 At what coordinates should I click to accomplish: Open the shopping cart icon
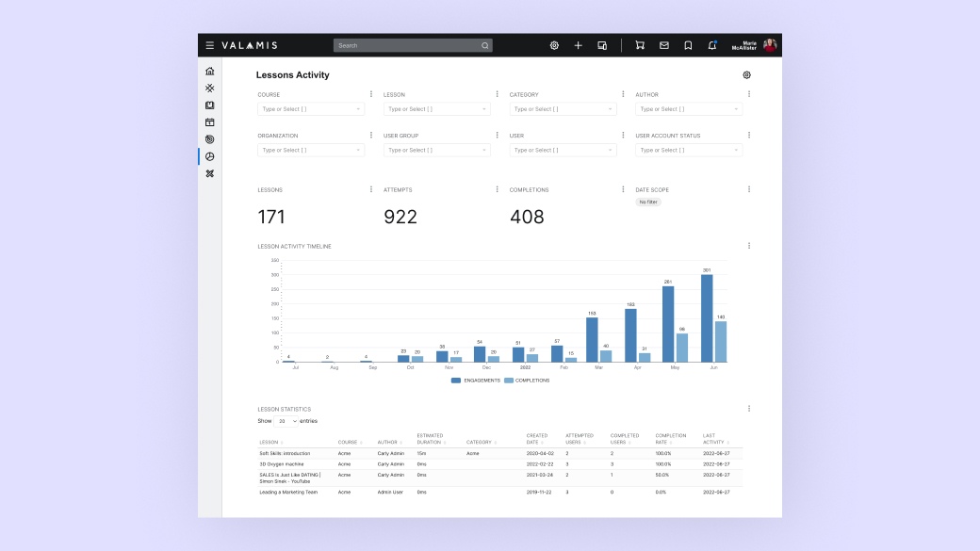click(x=640, y=45)
